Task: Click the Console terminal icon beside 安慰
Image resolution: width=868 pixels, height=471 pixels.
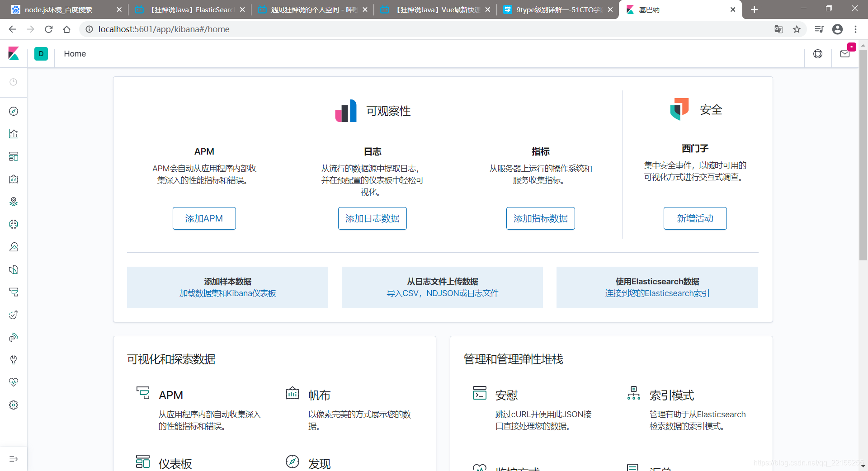Action: point(480,393)
